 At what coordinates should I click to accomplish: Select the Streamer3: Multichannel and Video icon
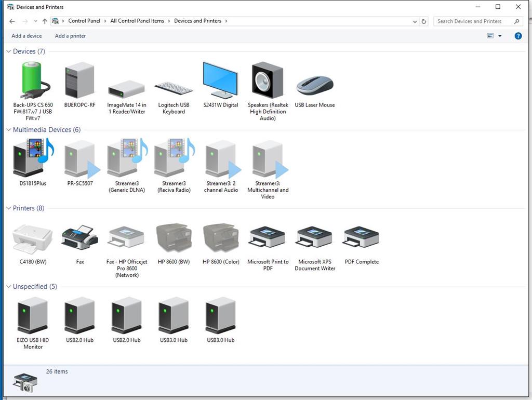[x=270, y=159]
